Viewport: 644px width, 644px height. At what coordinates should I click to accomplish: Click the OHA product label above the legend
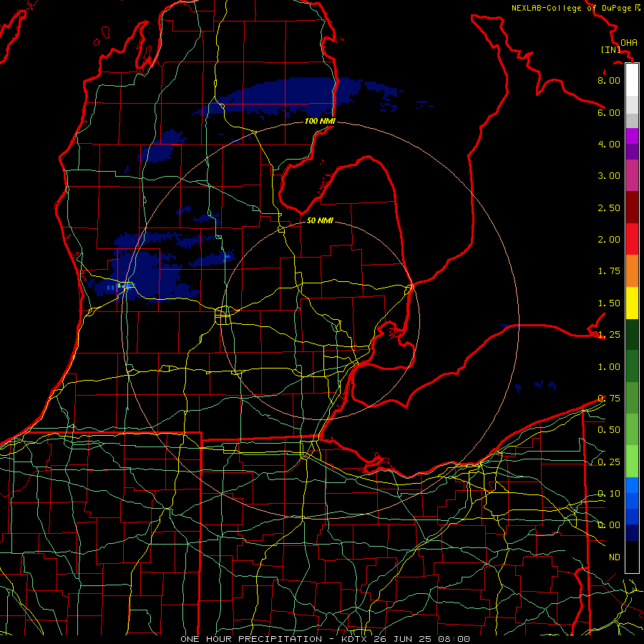[x=629, y=42]
